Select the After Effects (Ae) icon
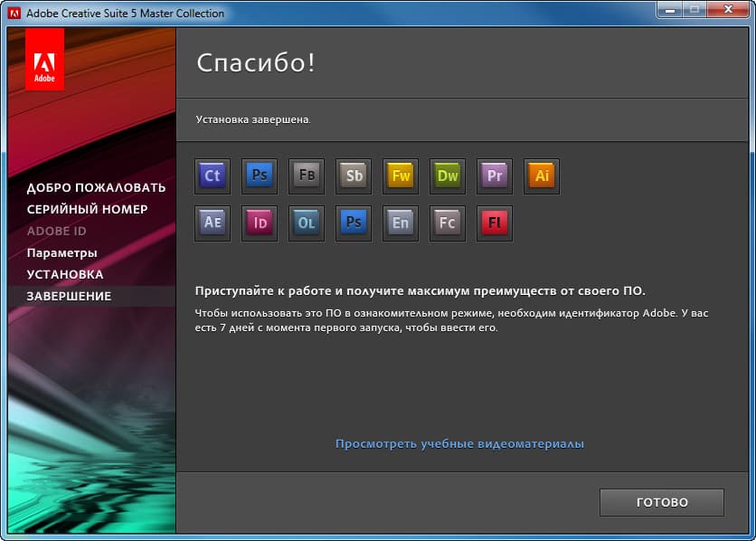This screenshot has height=541, width=756. click(x=213, y=223)
